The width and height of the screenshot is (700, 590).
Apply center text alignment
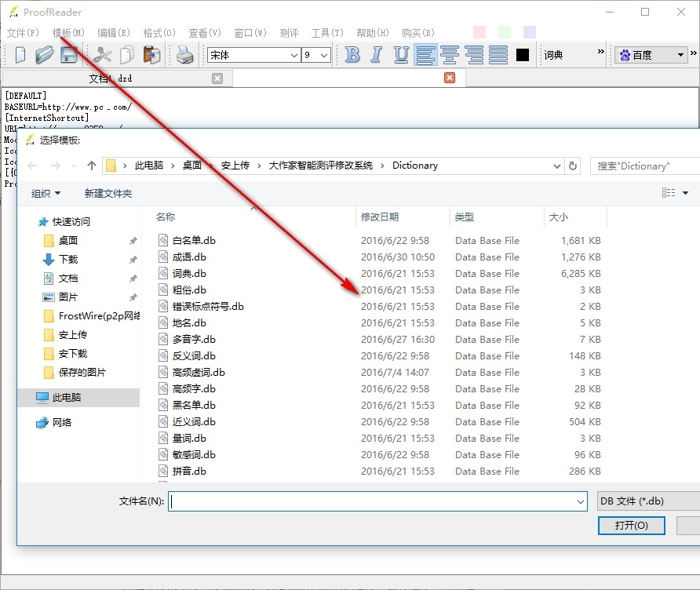(x=450, y=55)
